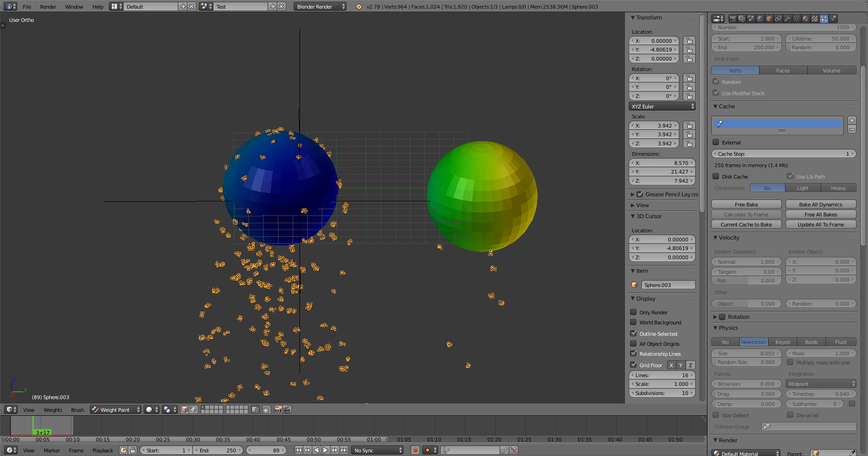Open the Scene properties icon
Screen dimensions: 868x456
click(x=751, y=18)
